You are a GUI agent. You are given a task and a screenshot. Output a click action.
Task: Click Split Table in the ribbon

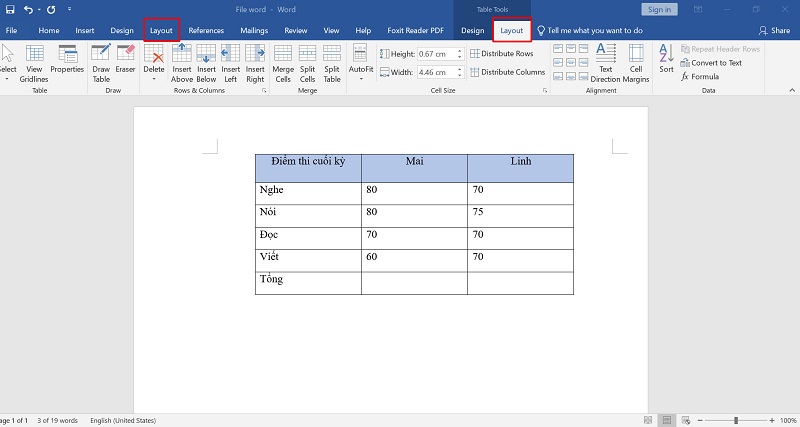point(332,63)
